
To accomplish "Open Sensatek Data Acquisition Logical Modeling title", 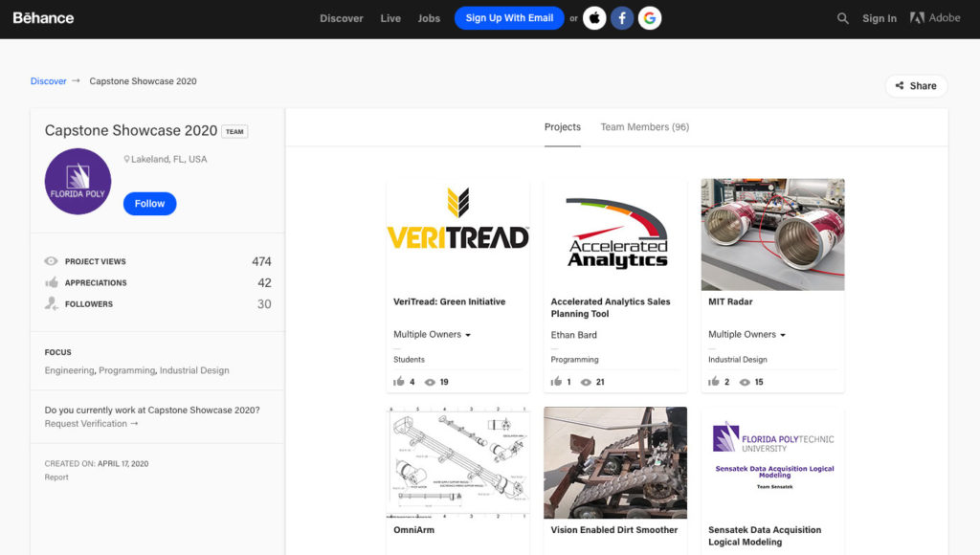I will (x=765, y=536).
